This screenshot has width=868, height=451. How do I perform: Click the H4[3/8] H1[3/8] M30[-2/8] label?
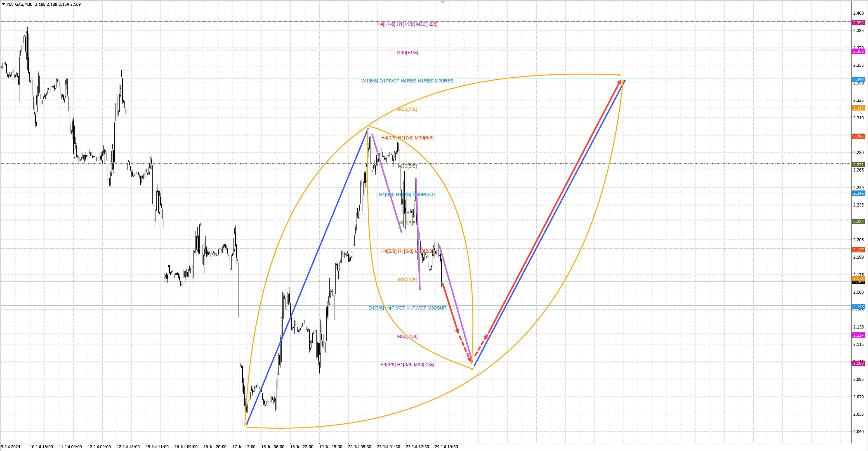pyautogui.click(x=407, y=365)
